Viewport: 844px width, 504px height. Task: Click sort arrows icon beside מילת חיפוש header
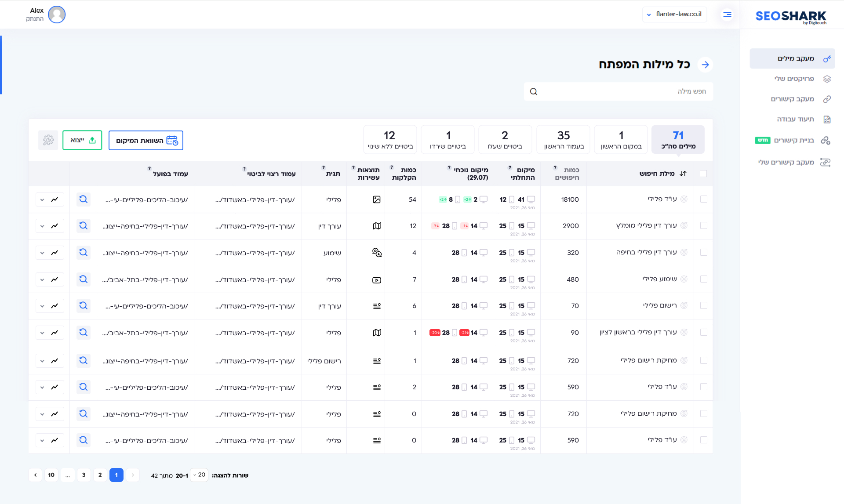click(683, 174)
